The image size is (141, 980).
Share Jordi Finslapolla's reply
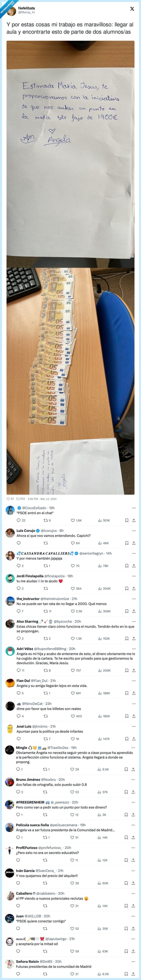click(134, 588)
